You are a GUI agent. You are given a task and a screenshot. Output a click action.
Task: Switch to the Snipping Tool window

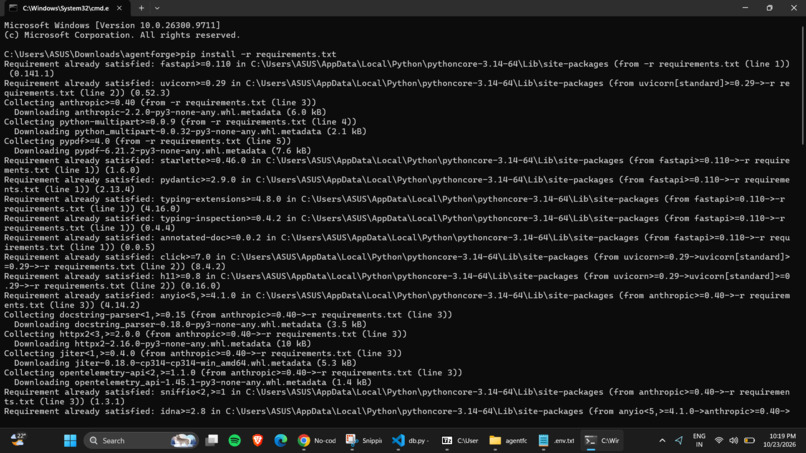(364, 441)
